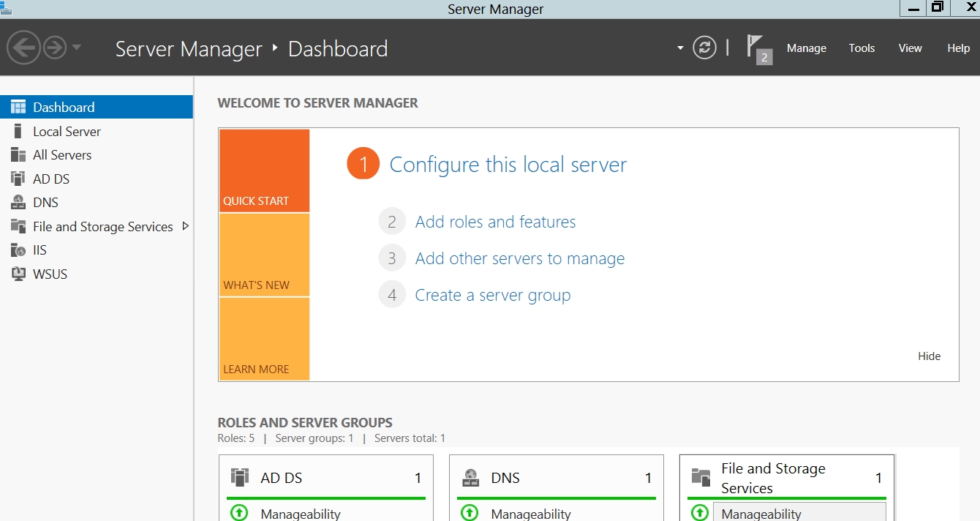The height and width of the screenshot is (521, 980).
Task: Click the AD DS icon in sidebar
Action: coord(18,179)
